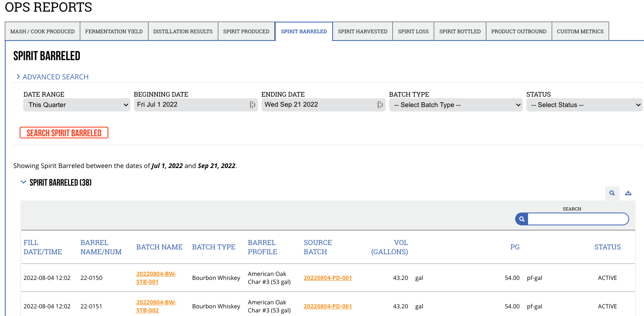Open the Custom Metrics tab

pos(580,31)
